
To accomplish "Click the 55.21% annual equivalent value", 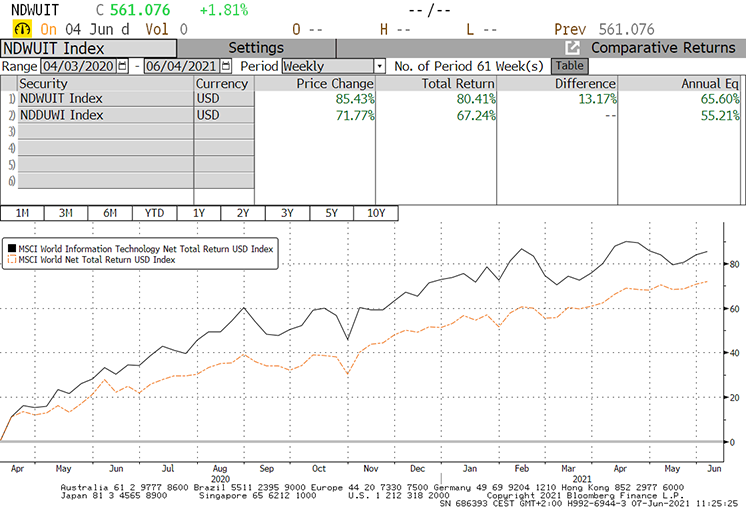I will [720, 116].
